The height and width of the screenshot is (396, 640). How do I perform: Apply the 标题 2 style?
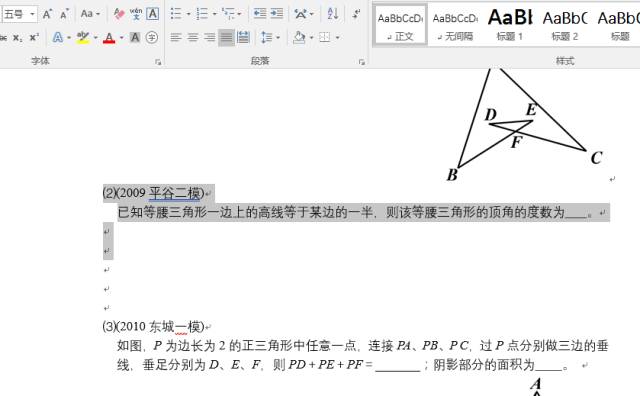565,25
